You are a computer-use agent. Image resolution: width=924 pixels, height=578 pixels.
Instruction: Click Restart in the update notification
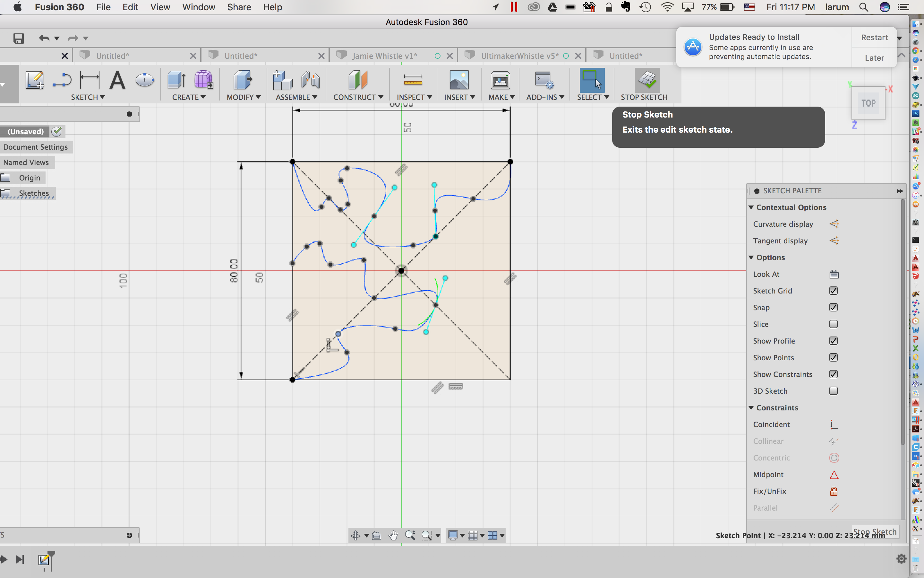point(874,38)
